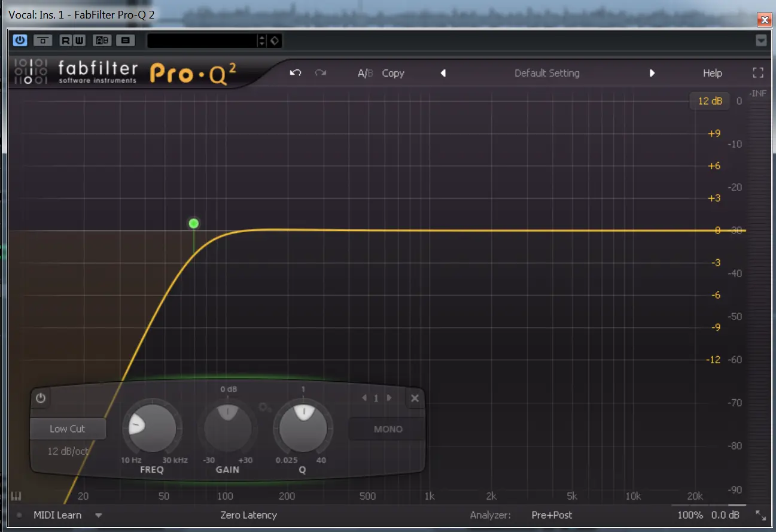Enter full screen mode via corner icon
Image resolution: width=776 pixels, height=532 pixels.
click(758, 73)
